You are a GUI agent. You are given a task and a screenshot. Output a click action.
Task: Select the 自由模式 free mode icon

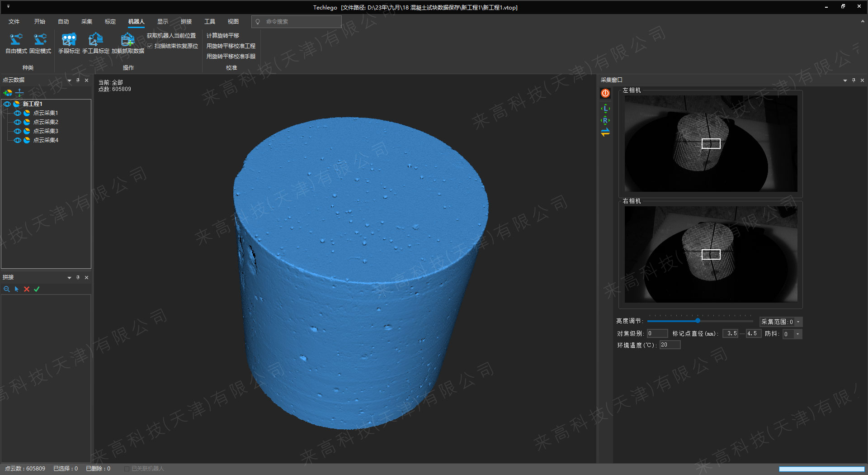(x=16, y=40)
